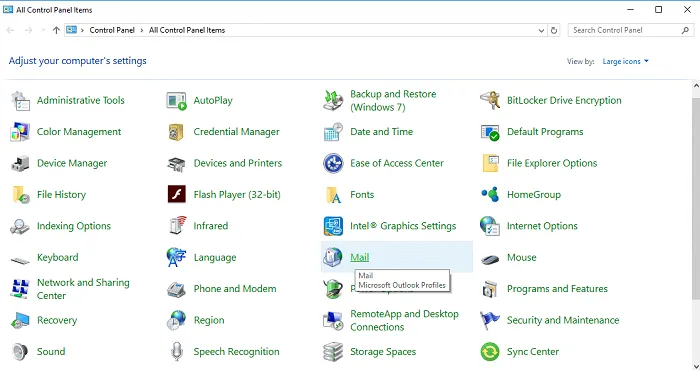Click the Speech Recognition link text
This screenshot has width=700, height=370.
point(236,352)
